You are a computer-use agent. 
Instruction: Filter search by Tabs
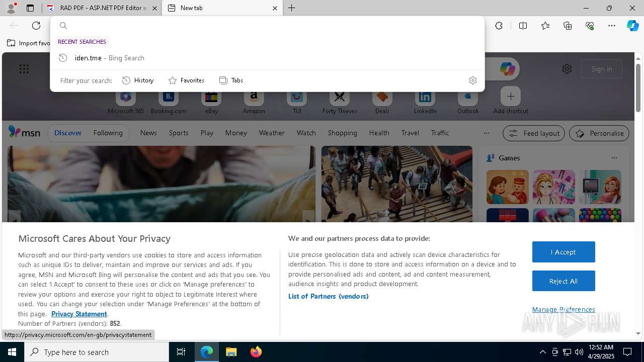(x=231, y=80)
